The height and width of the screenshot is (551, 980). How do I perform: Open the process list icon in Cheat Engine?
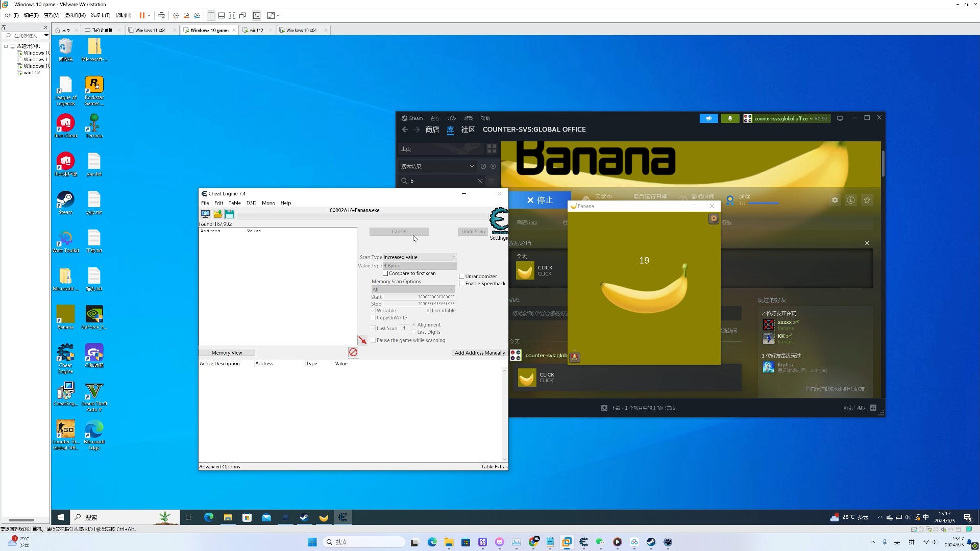point(205,214)
